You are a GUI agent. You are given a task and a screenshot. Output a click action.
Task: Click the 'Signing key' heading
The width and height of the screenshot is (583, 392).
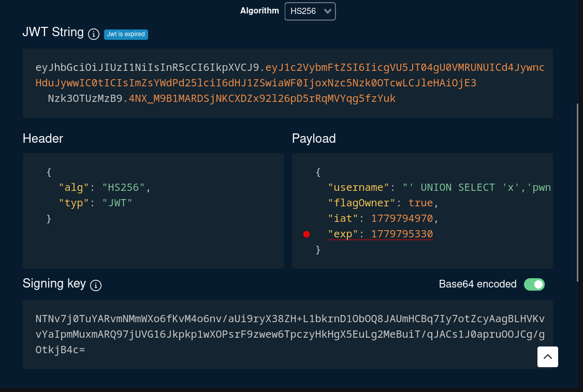[54, 283]
